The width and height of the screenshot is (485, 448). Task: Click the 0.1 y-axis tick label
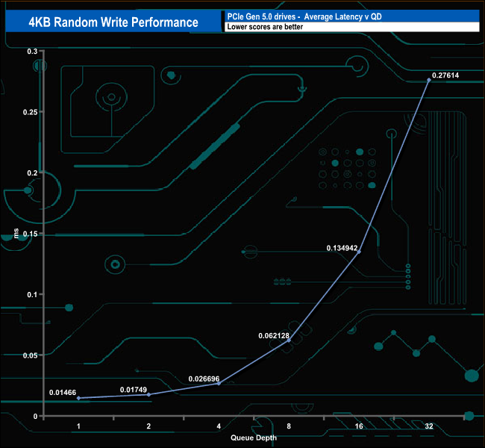(32, 294)
